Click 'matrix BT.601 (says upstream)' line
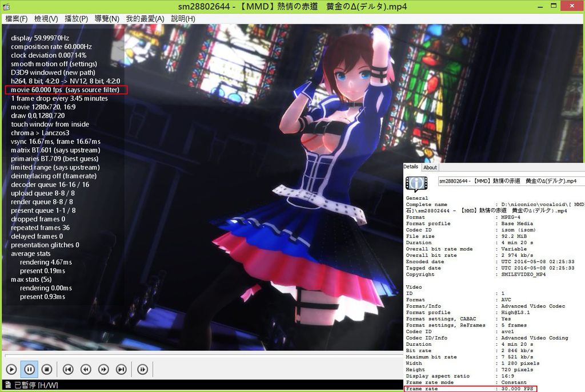 [55, 150]
